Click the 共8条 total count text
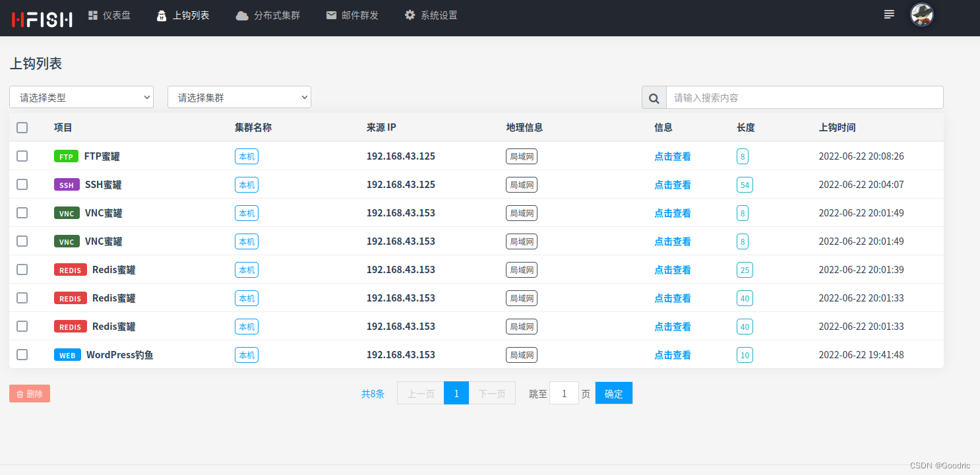 373,394
